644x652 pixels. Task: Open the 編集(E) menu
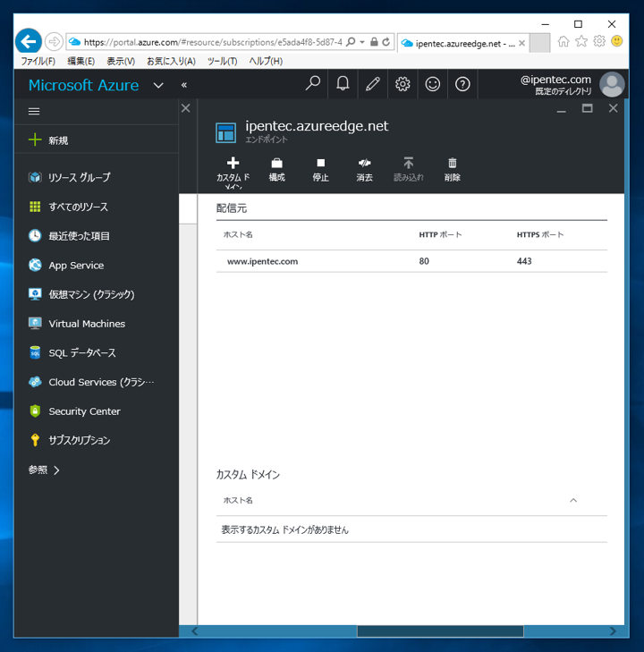pyautogui.click(x=81, y=61)
